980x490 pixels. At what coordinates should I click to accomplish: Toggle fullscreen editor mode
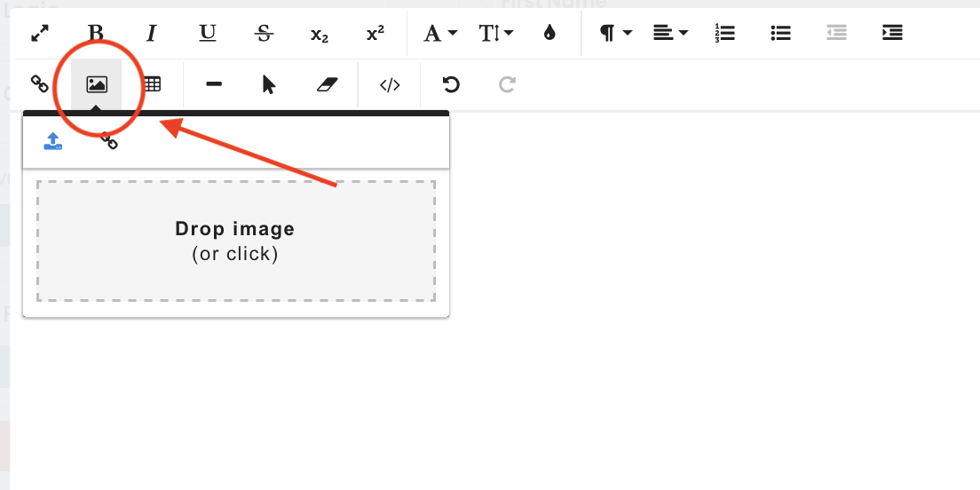(x=40, y=34)
